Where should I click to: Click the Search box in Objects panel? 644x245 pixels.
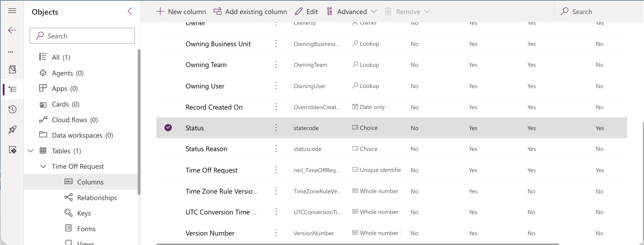[82, 36]
